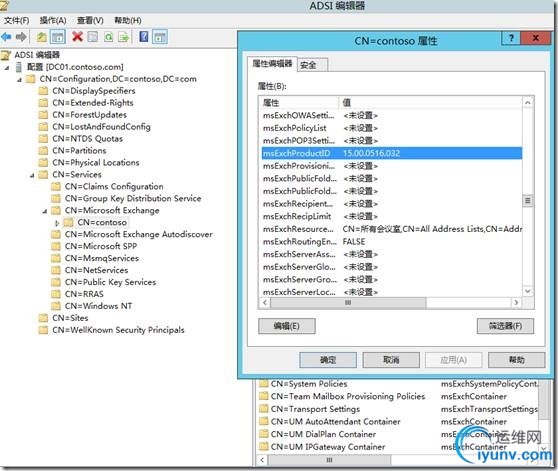
Task: Select CN=WellKnown Security Principals
Action: tap(118, 330)
